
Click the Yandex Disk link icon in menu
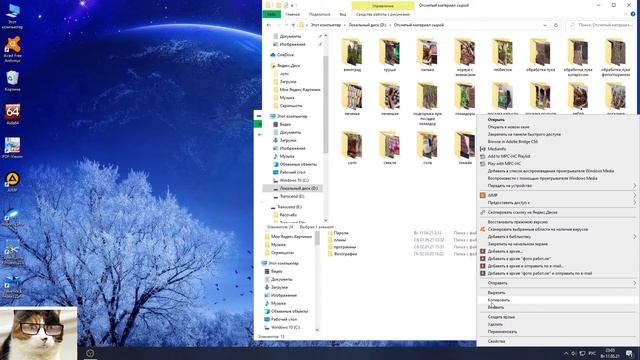pyautogui.click(x=482, y=212)
